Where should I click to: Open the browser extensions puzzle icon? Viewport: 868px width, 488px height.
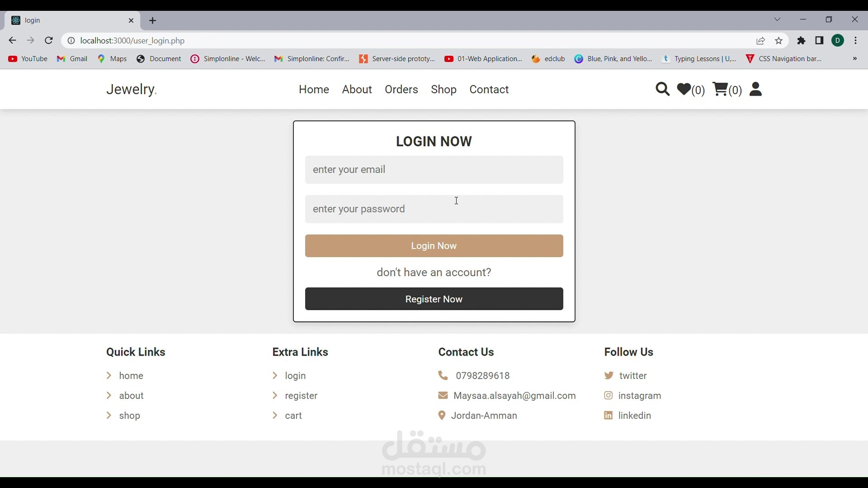tap(802, 41)
